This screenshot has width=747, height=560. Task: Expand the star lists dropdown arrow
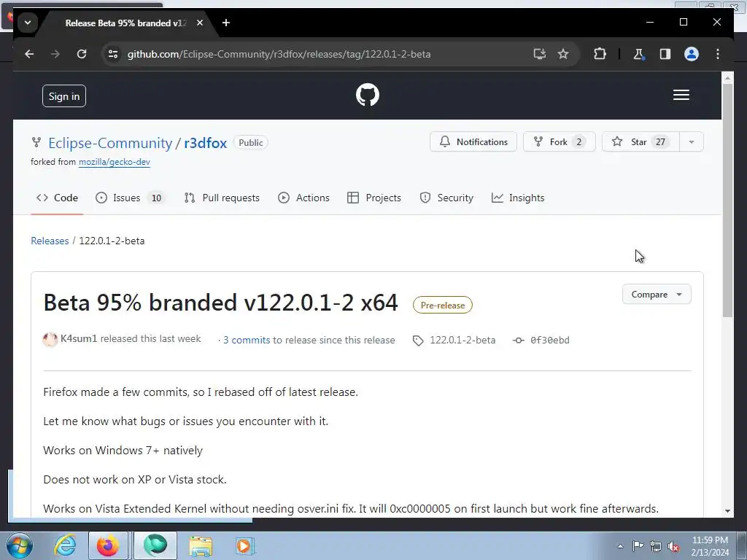click(x=692, y=142)
